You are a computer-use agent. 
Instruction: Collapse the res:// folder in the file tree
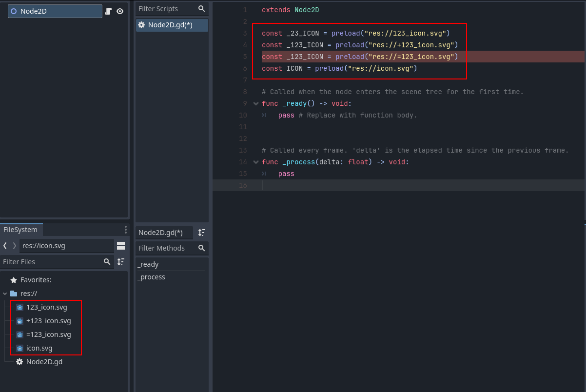click(5, 294)
